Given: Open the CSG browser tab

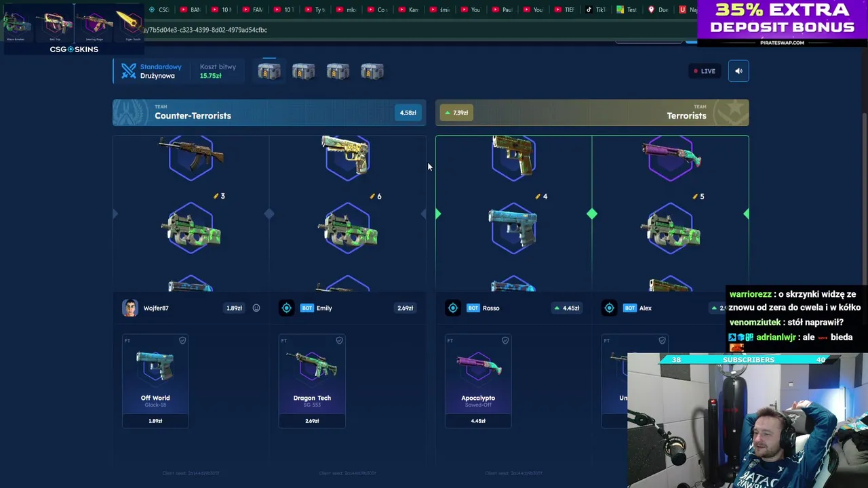Looking at the screenshot, I should coord(159,9).
